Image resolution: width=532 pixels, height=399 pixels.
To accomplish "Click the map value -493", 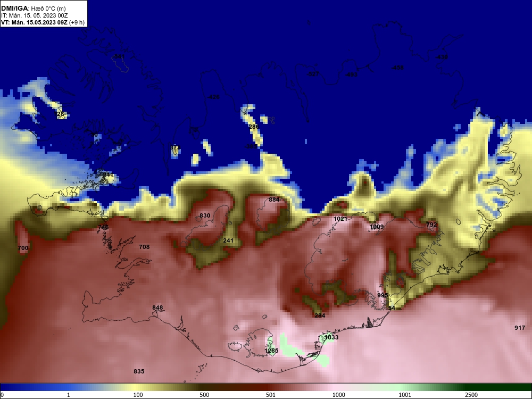I will click(x=351, y=74).
